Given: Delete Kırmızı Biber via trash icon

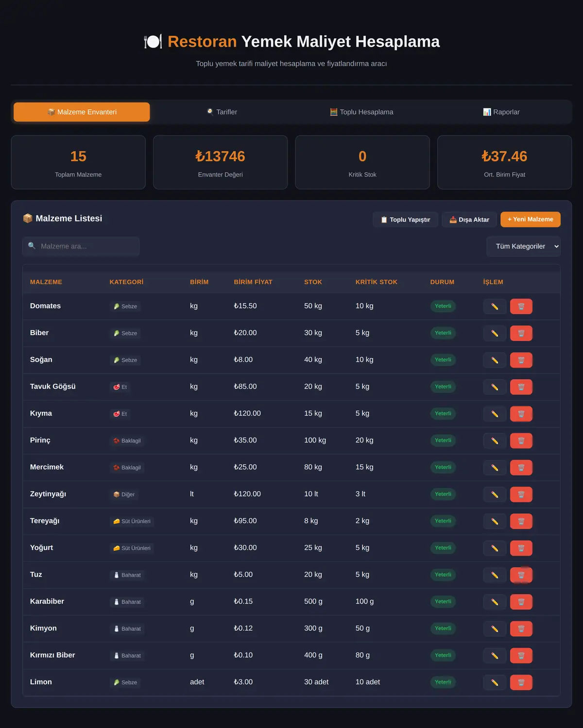Looking at the screenshot, I should click(x=521, y=656).
